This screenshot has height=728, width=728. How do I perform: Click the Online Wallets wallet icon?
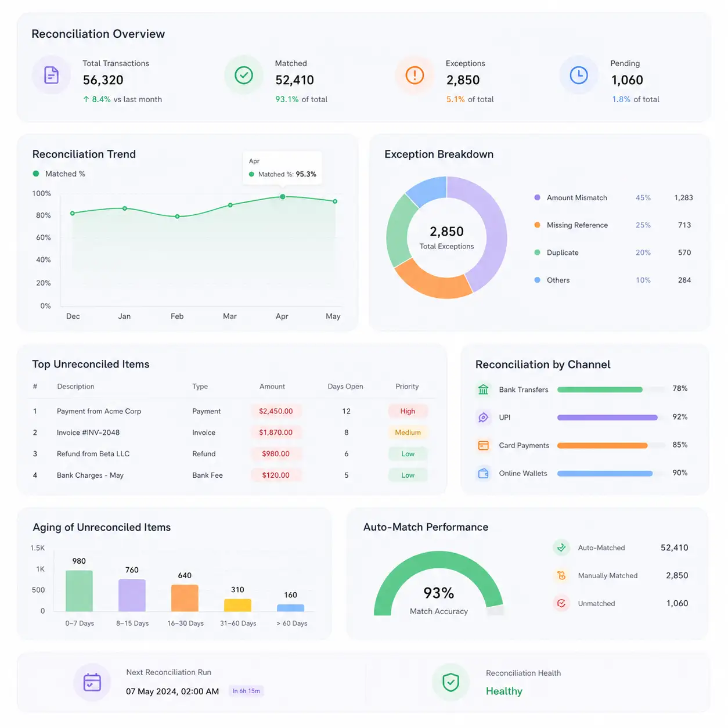click(x=483, y=473)
